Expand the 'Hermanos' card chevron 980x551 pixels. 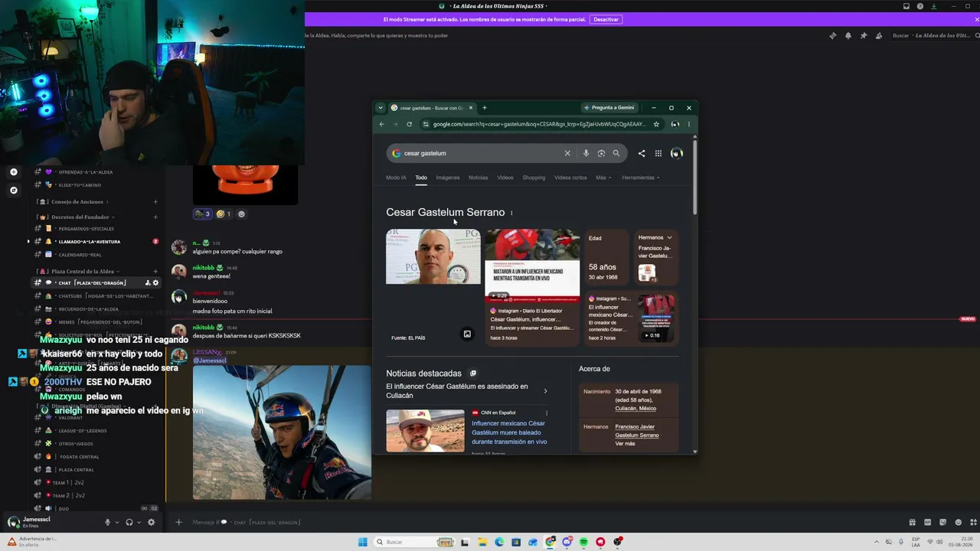(669, 237)
